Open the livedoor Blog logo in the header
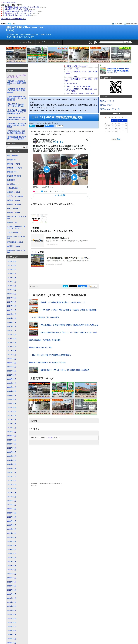This screenshot has width=138, height=644. pyautogui.click(x=6, y=24)
